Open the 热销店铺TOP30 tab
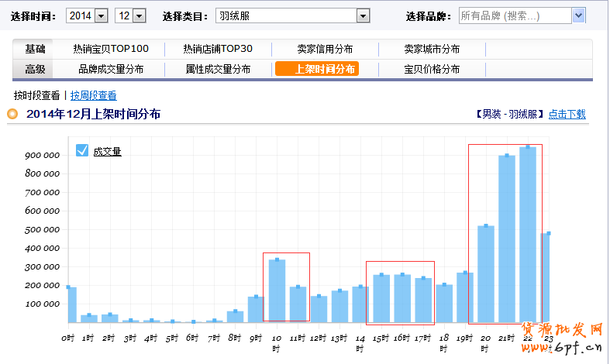610x364 pixels. (218, 49)
